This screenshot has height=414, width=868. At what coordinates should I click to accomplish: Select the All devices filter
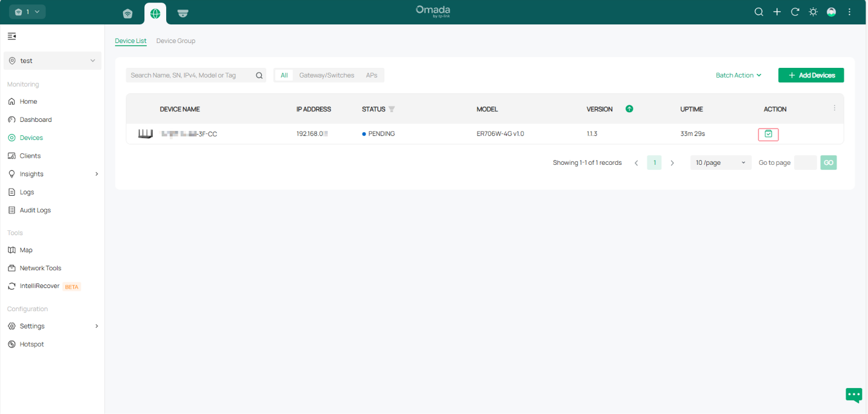[x=284, y=75]
